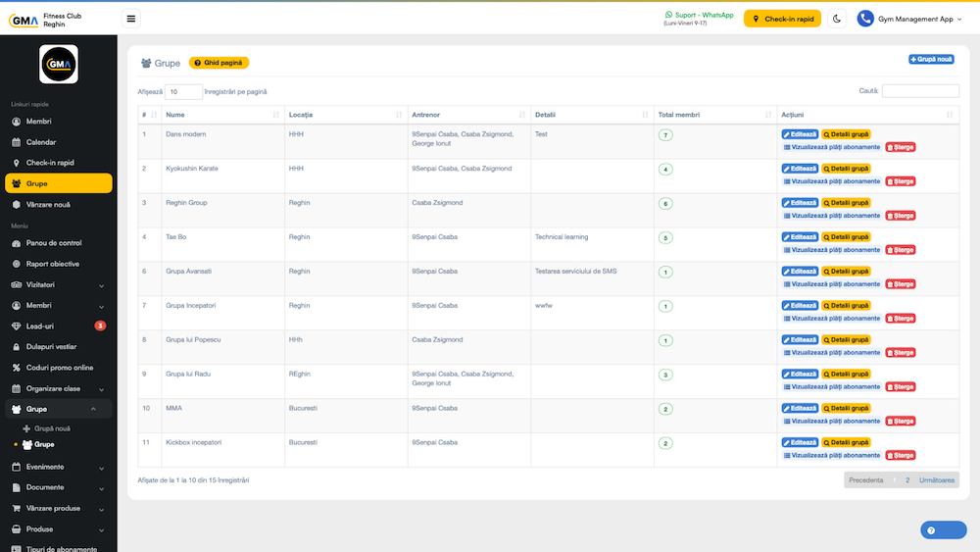Click Editează for Kyokushin Karate
Screen dimensions: 980x552
(x=800, y=169)
